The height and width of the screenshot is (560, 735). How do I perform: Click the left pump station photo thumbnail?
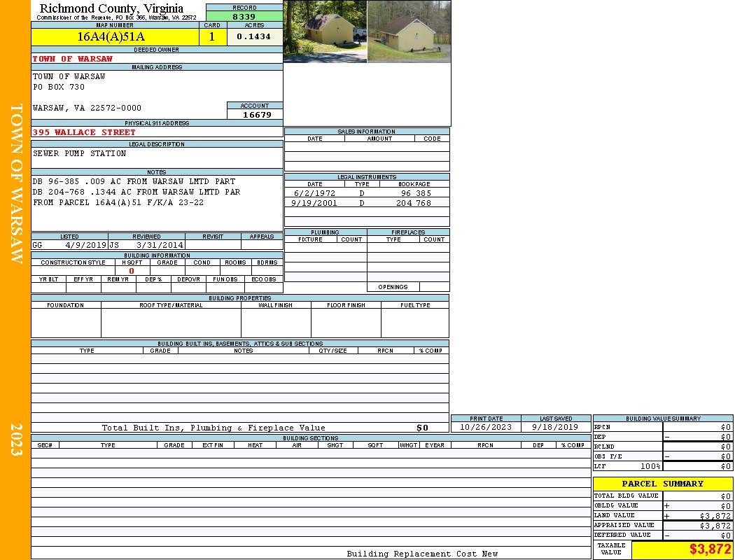click(x=325, y=31)
